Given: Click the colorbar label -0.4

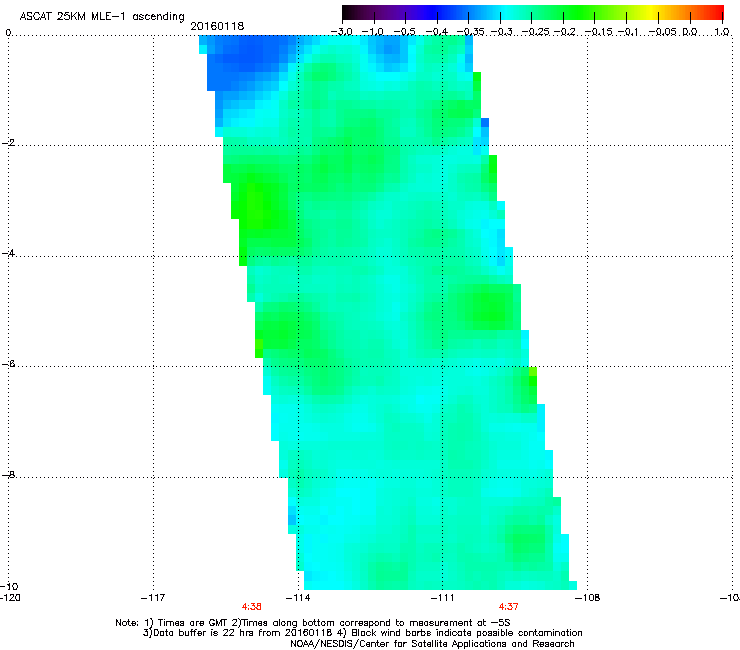Looking at the screenshot, I should click(436, 32).
